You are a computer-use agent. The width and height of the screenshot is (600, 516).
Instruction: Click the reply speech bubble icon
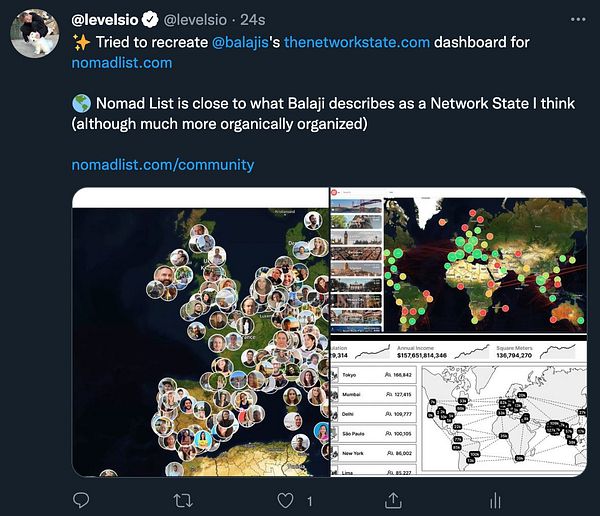tap(81, 500)
